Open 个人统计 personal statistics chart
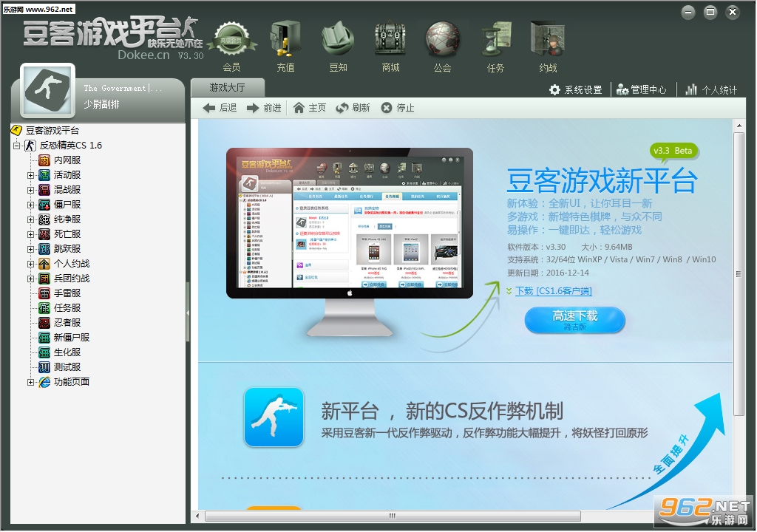The image size is (757, 532). coord(711,90)
